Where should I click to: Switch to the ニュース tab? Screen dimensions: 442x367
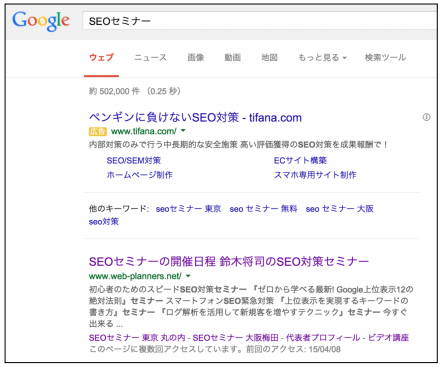click(150, 57)
